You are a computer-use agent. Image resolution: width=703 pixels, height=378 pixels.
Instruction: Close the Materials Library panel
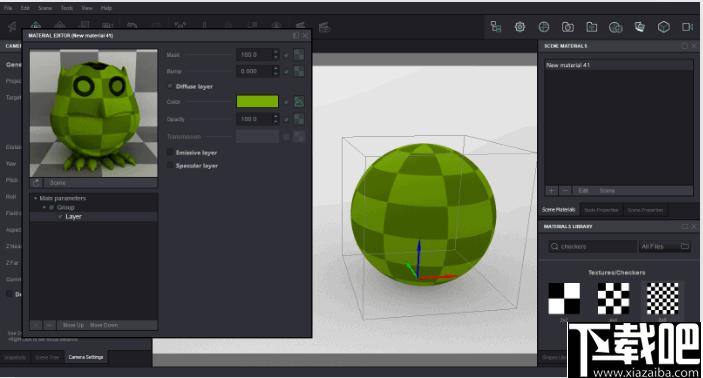(694, 226)
